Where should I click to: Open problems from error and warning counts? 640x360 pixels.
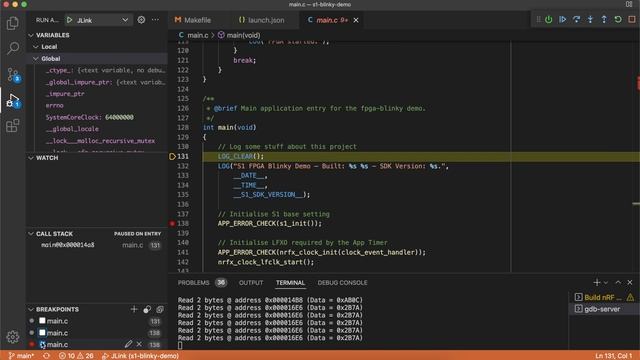(x=76, y=356)
